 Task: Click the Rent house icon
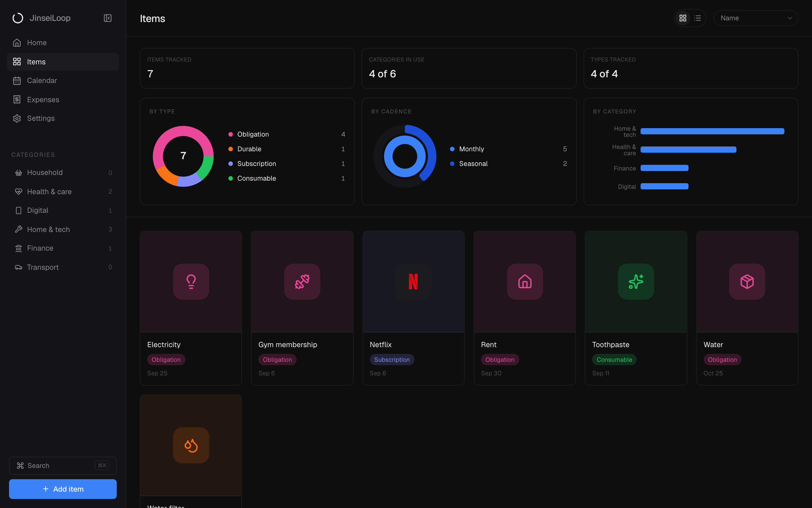(x=525, y=282)
